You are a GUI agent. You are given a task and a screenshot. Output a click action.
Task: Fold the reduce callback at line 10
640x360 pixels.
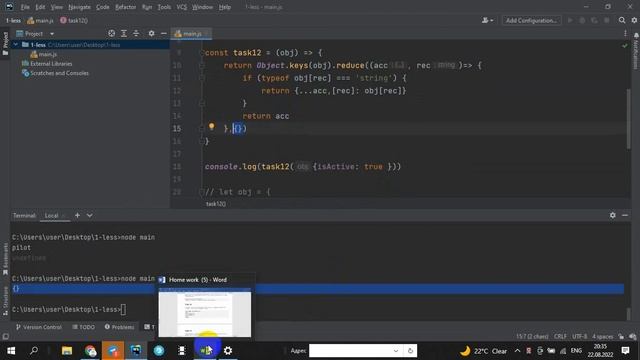202,65
